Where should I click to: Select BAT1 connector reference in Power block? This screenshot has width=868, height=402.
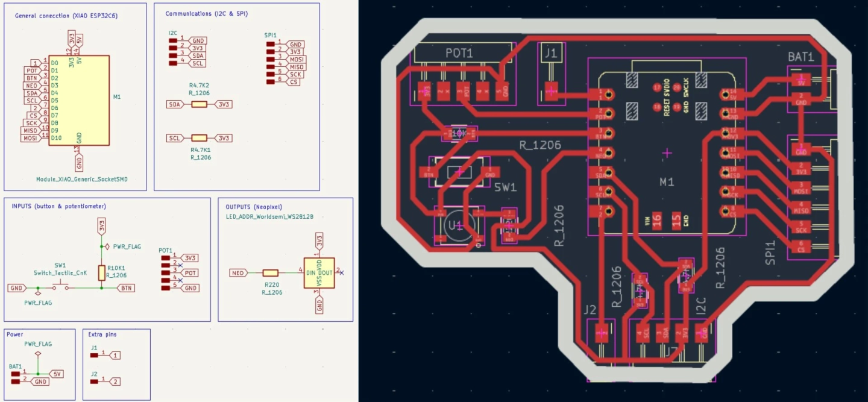point(16,366)
